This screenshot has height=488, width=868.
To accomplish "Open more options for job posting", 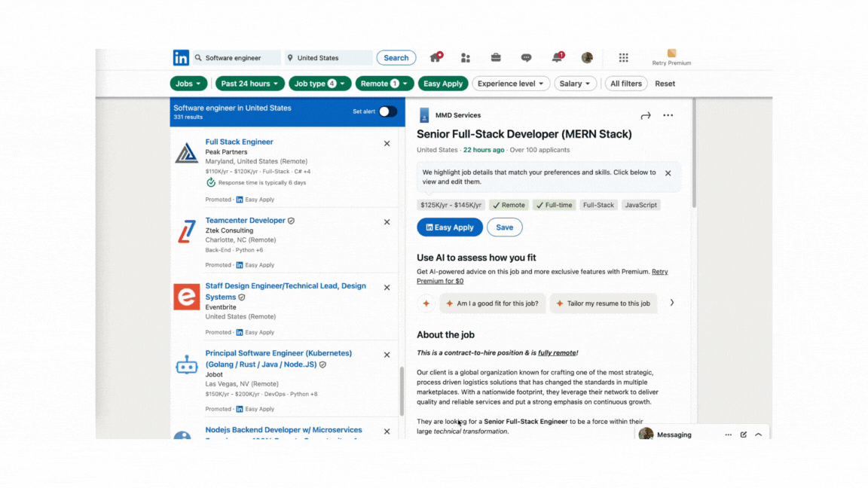I will [x=668, y=116].
